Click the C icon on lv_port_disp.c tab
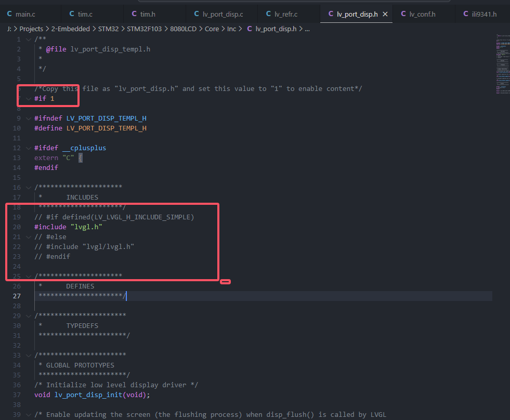 197,14
